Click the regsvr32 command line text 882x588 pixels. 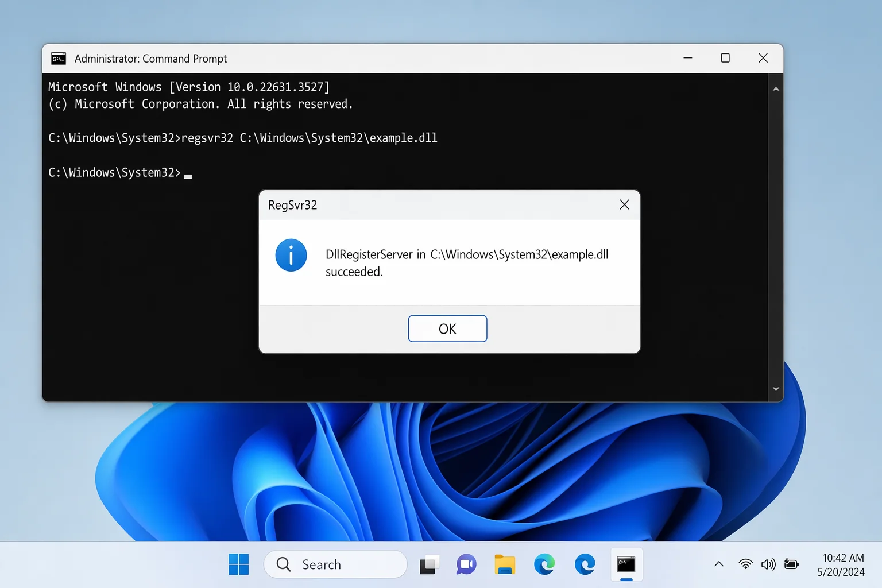(x=243, y=138)
